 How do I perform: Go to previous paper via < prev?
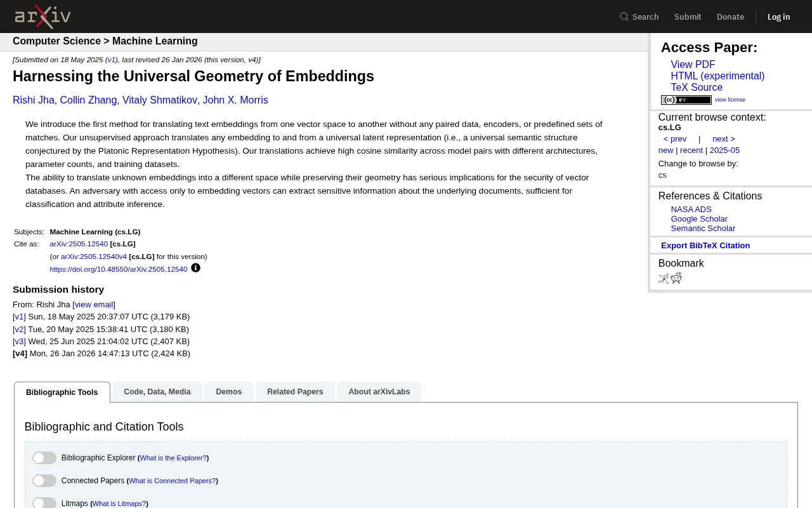point(675,139)
